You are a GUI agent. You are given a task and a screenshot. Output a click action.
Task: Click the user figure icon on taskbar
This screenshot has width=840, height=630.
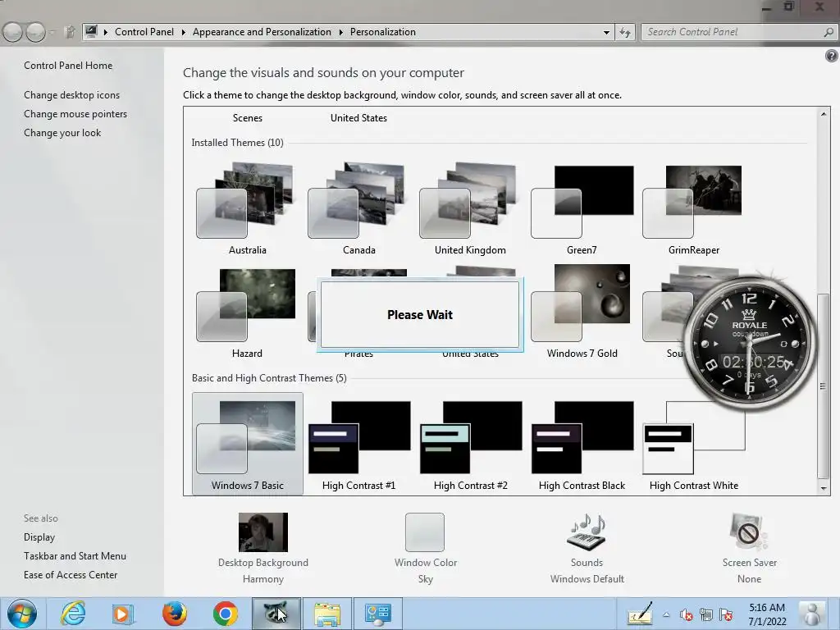[x=812, y=614]
